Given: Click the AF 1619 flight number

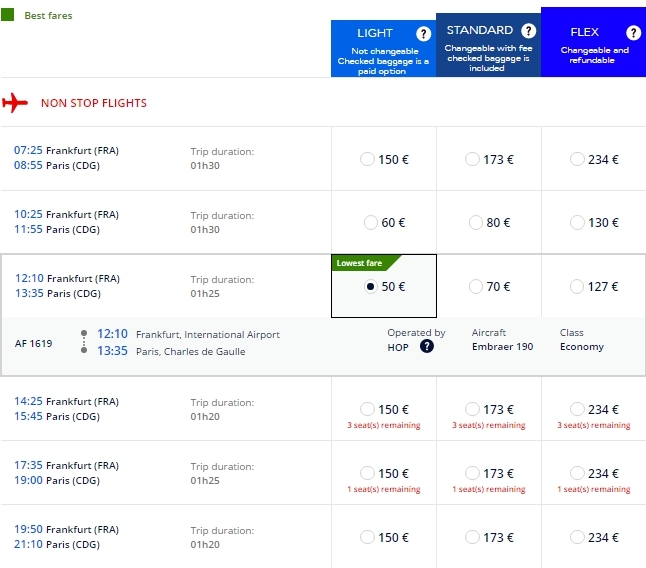Looking at the screenshot, I should (x=34, y=344).
